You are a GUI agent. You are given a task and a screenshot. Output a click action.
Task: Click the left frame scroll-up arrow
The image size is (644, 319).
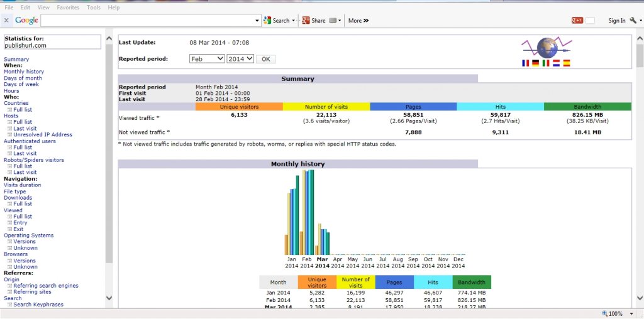coord(109,38)
